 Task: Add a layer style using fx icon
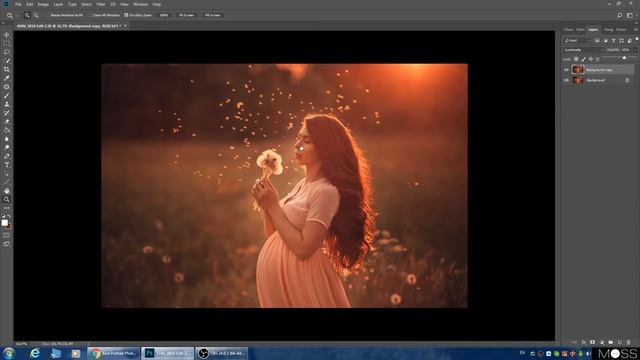(x=584, y=342)
